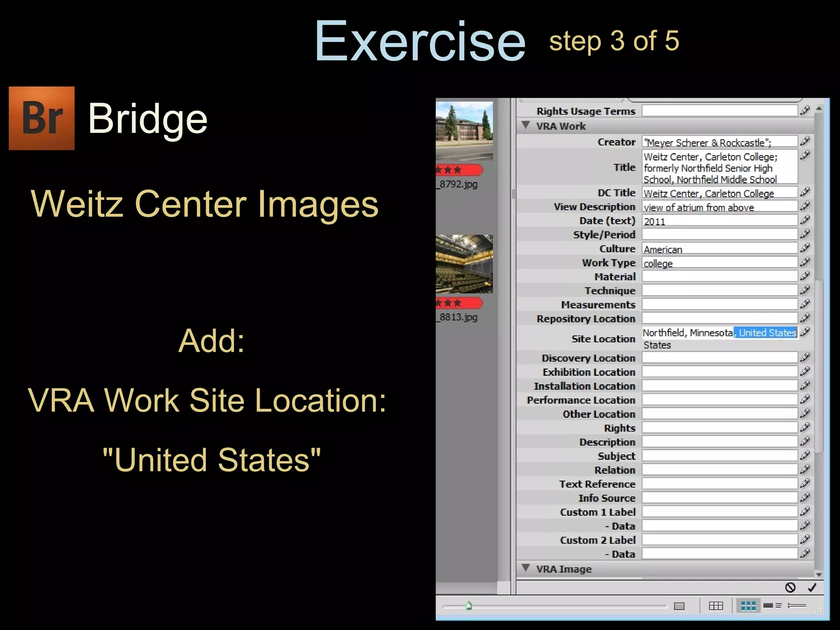
Task: Click the pencil icon beside Rights Usage Terms
Action: coord(805,110)
